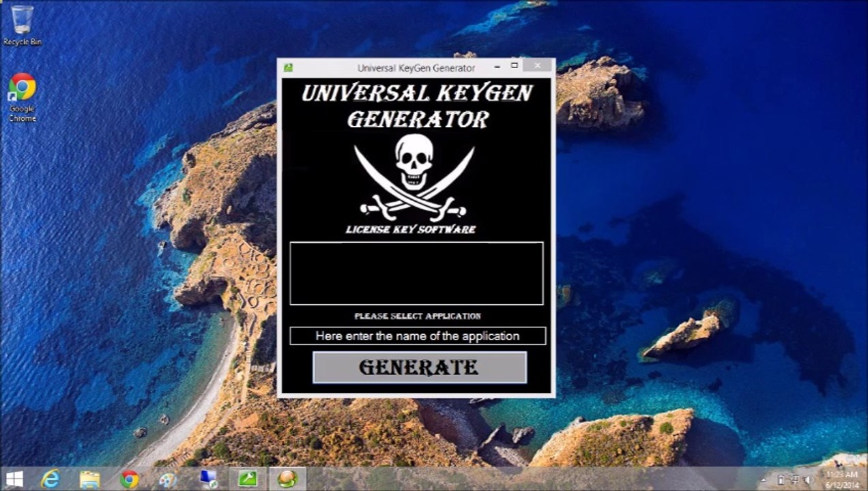The image size is (868, 491).
Task: Maximize the Universal KeyGen Generator window
Action: [515, 65]
